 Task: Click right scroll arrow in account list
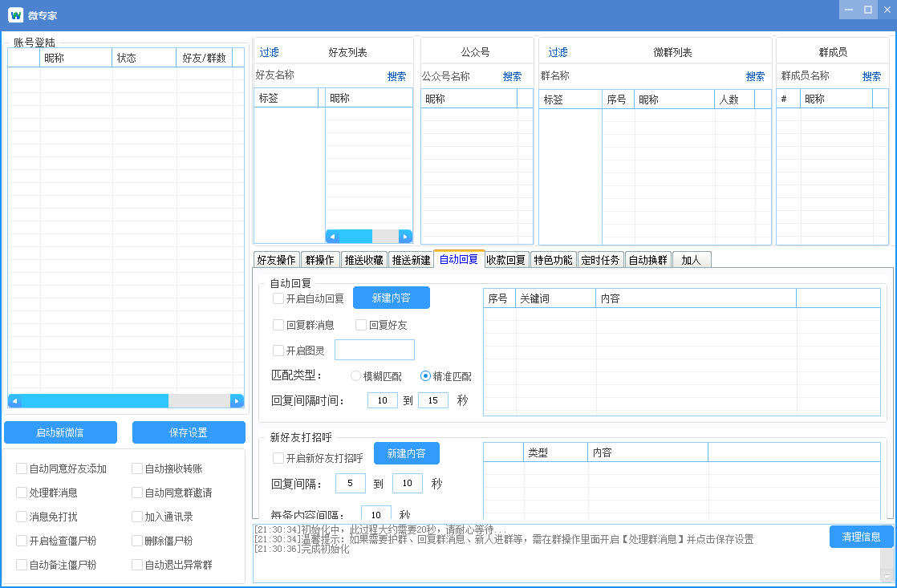[237, 401]
